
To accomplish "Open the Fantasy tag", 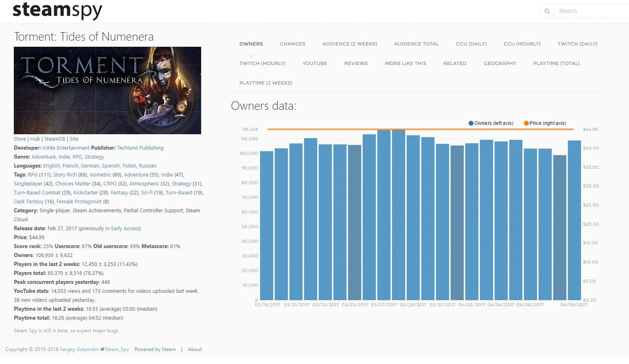I will [119, 193].
